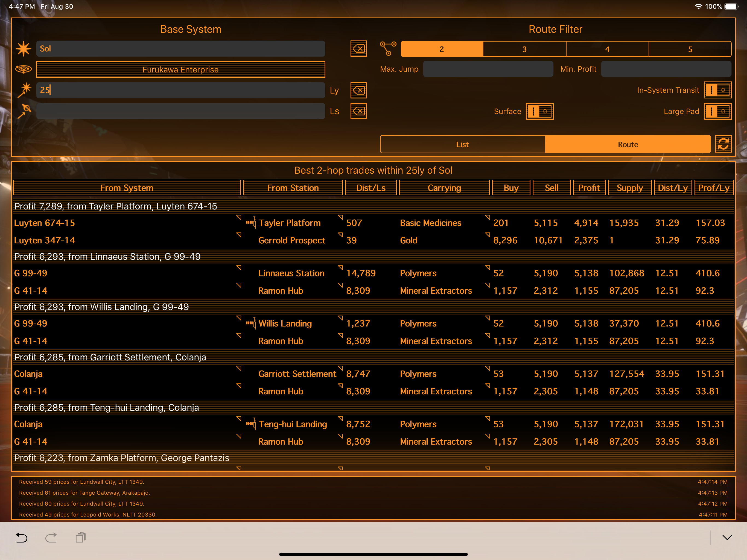The height and width of the screenshot is (560, 747).
Task: Open the Furukawa Enterprise station selector
Action: [x=180, y=69]
